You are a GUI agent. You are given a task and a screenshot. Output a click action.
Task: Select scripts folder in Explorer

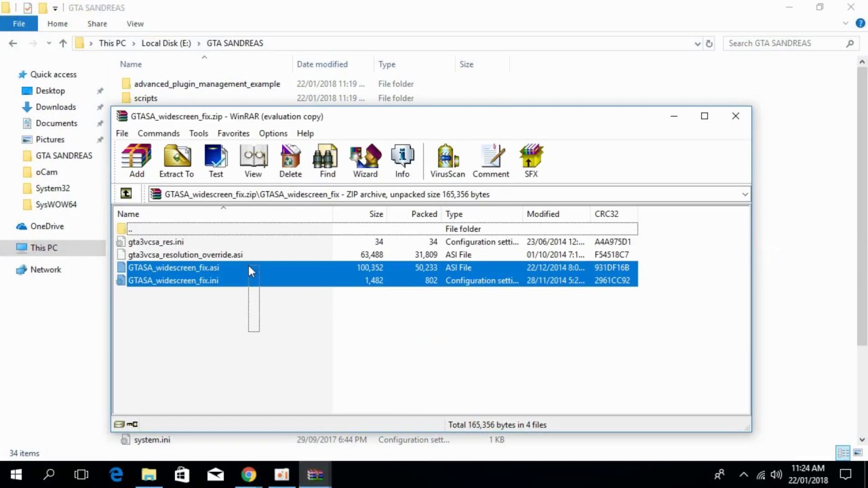tap(145, 98)
